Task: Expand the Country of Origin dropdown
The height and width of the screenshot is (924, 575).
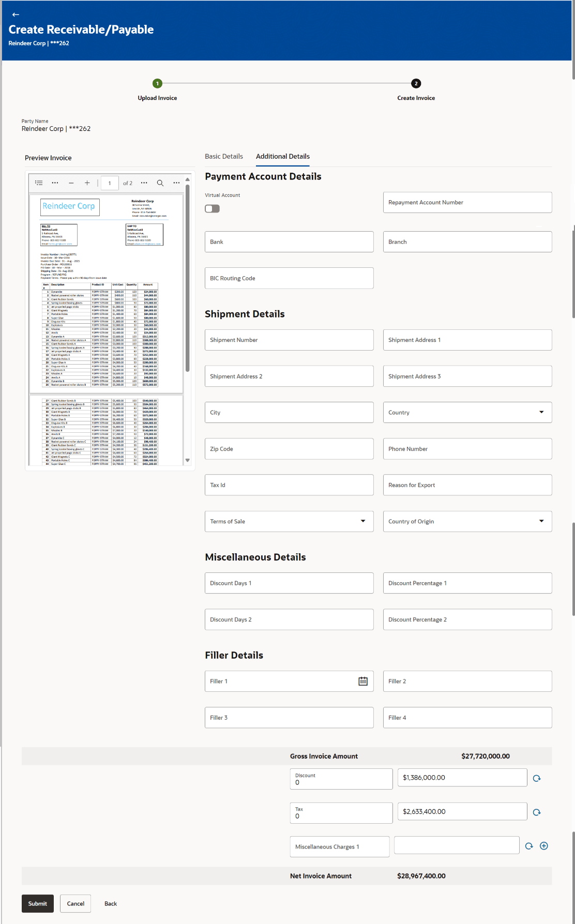Action: point(541,521)
